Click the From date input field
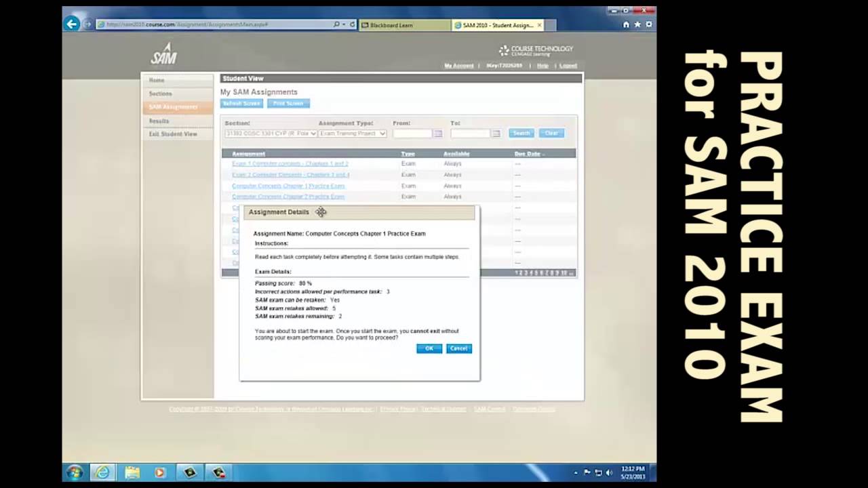The image size is (868, 488). (x=412, y=134)
